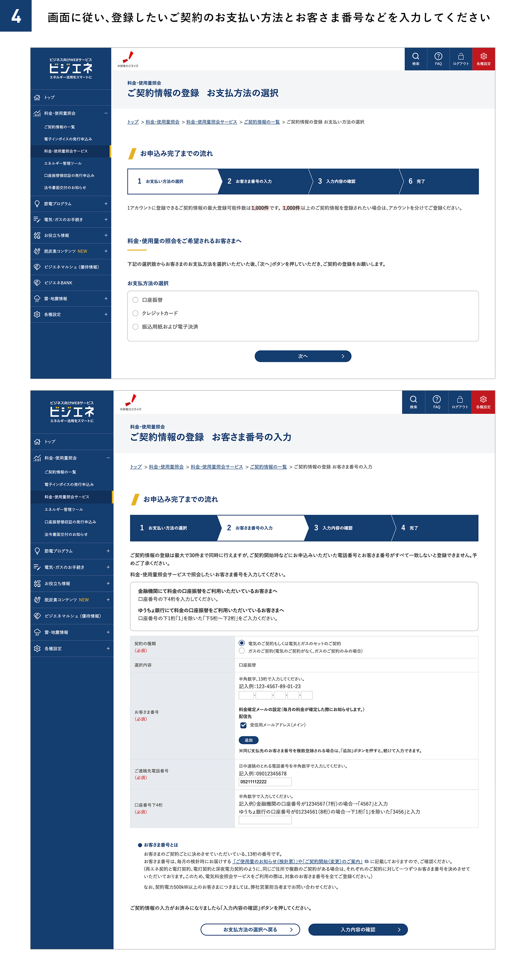Expand 雷・地震情報 in the upper sidebar
Viewport: 527px width, 980px height.
click(71, 299)
